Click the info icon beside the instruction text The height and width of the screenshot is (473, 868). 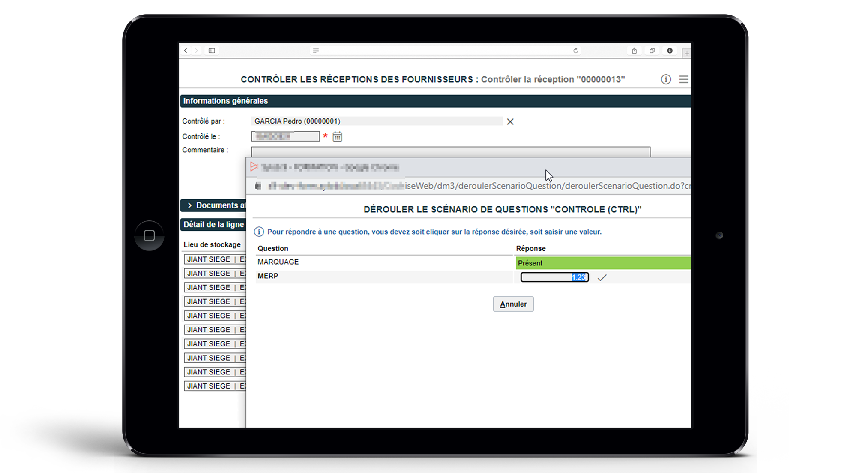coord(259,232)
